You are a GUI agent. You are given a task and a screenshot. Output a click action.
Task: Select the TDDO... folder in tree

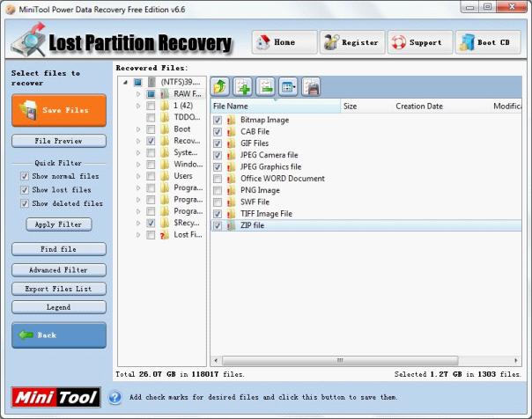tap(187, 117)
